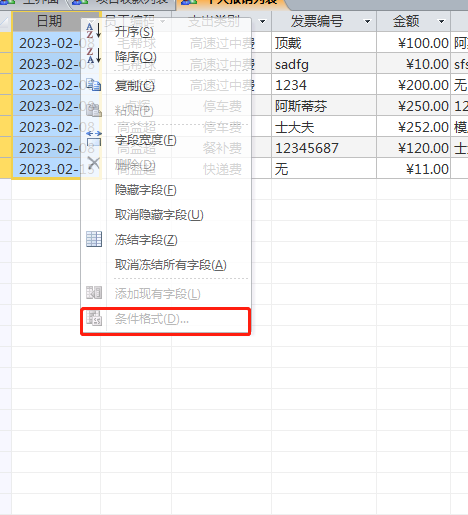The height and width of the screenshot is (515, 468).
Task: Click the freeze fields table icon
Action: coord(94,239)
